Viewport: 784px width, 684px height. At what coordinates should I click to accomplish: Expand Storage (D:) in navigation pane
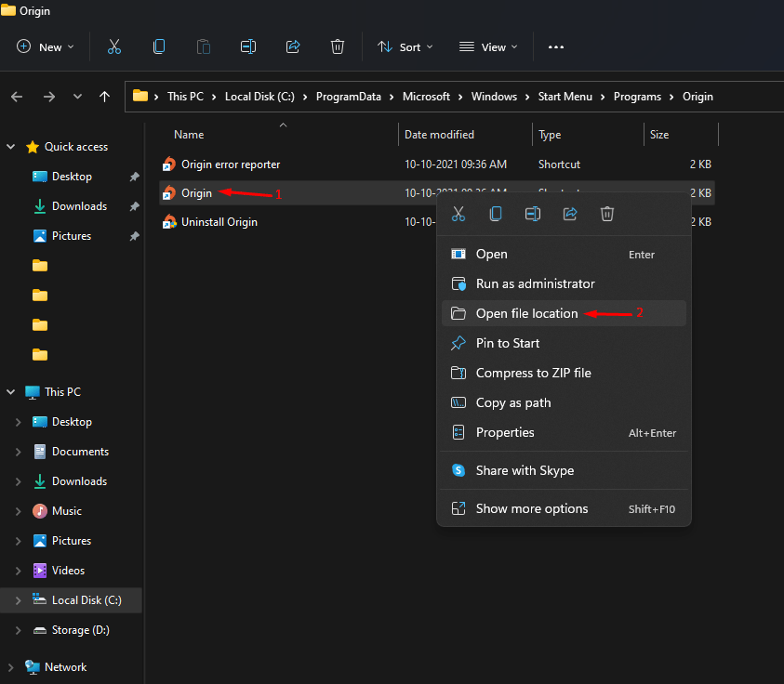click(19, 630)
